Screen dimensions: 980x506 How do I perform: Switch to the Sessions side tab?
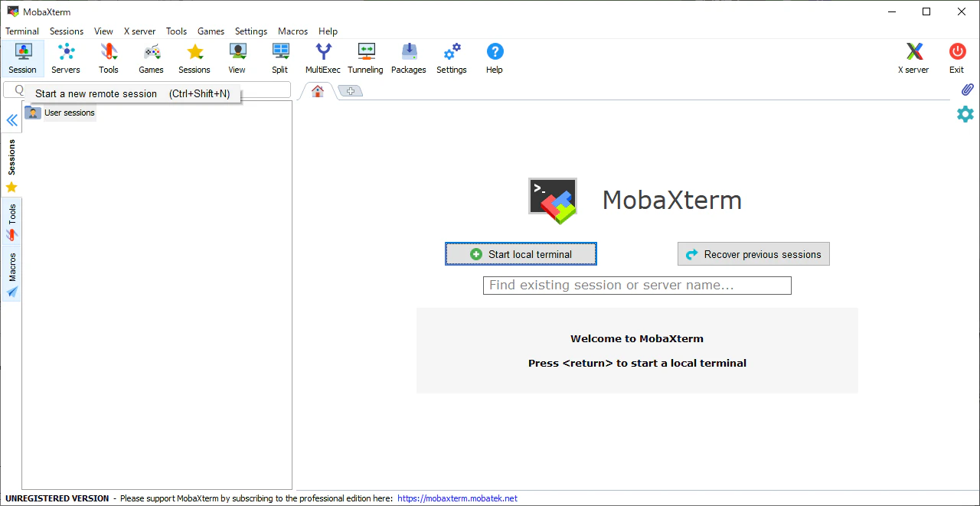click(x=11, y=165)
